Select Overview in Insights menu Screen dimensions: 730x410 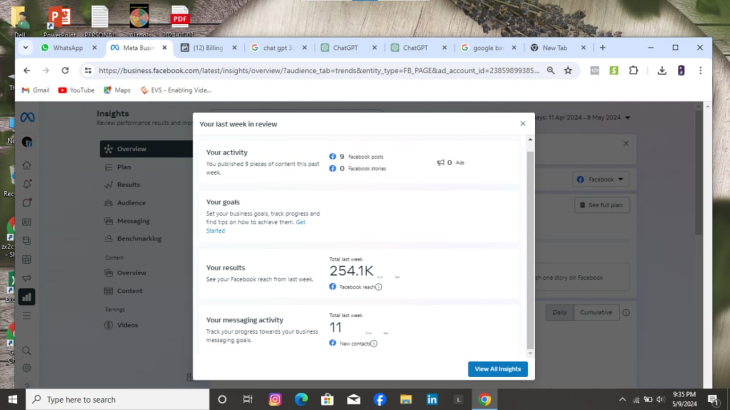pyautogui.click(x=146, y=149)
